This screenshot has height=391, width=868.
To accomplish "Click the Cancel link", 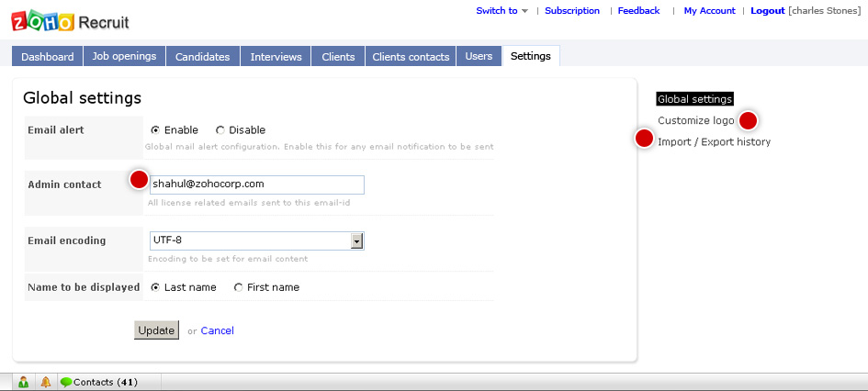I will pyautogui.click(x=217, y=330).
